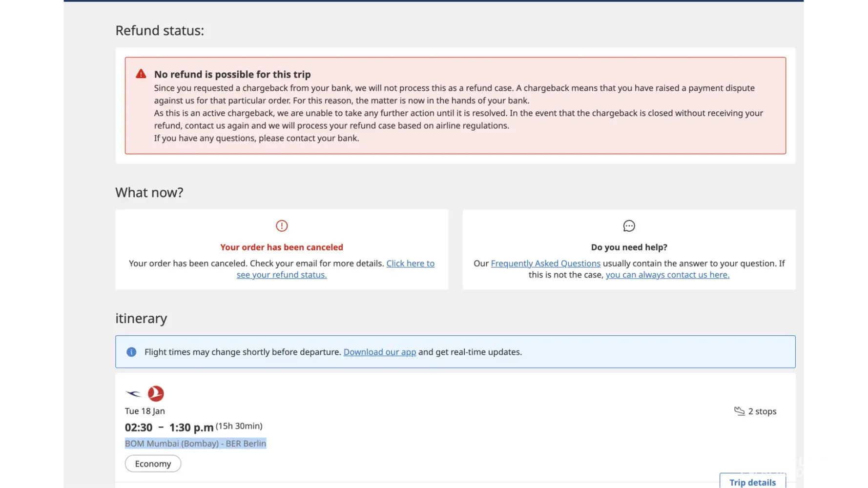Click the red warning triangle icon
Image resolution: width=868 pixels, height=488 pixels.
coord(141,74)
